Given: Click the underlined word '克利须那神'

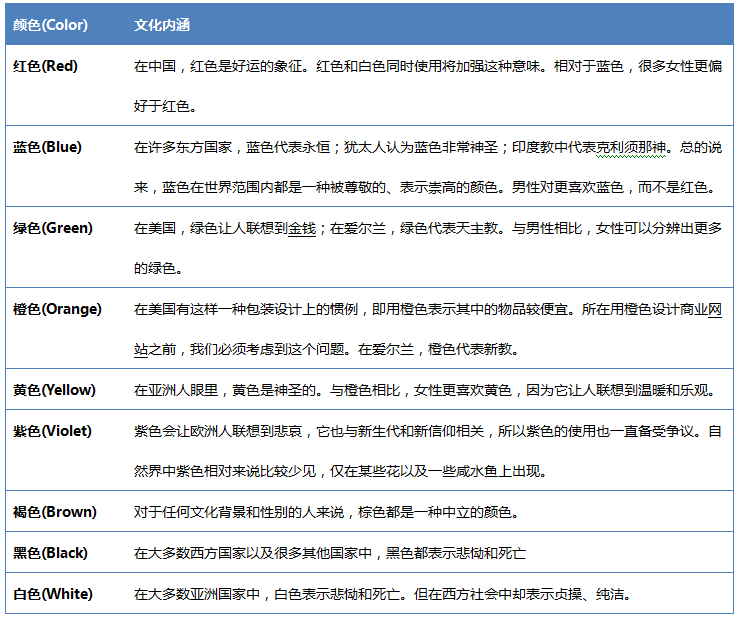Looking at the screenshot, I should pos(631,148).
